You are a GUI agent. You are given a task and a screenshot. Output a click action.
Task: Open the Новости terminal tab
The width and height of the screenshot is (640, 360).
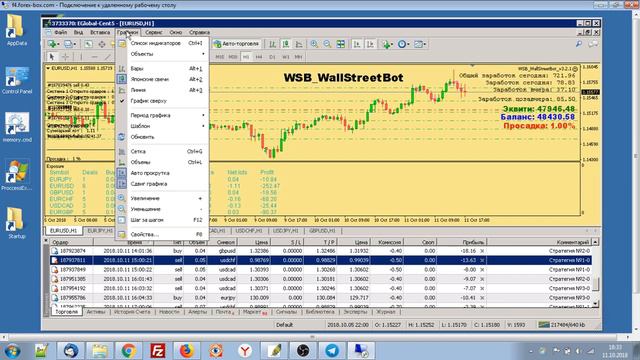[x=169, y=312]
